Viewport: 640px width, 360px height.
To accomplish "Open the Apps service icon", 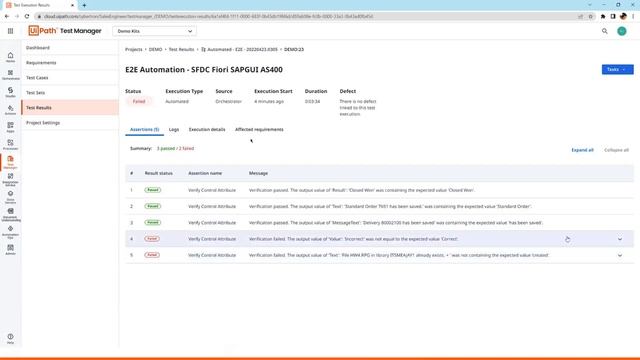I will tap(10, 127).
